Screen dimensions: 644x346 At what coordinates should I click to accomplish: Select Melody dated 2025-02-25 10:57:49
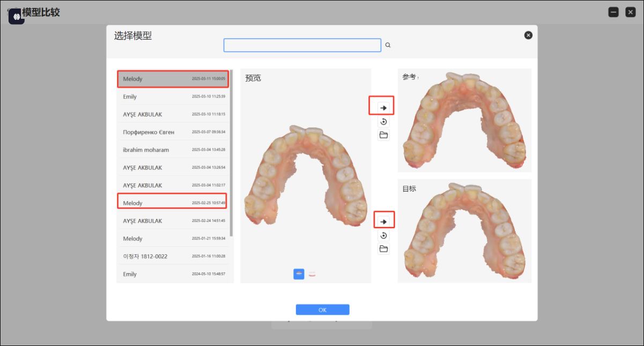coord(172,203)
